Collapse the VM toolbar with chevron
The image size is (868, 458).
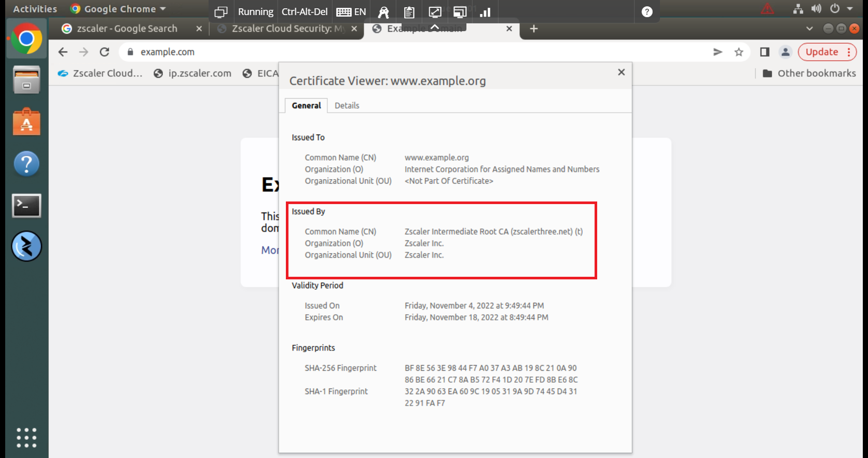[435, 26]
